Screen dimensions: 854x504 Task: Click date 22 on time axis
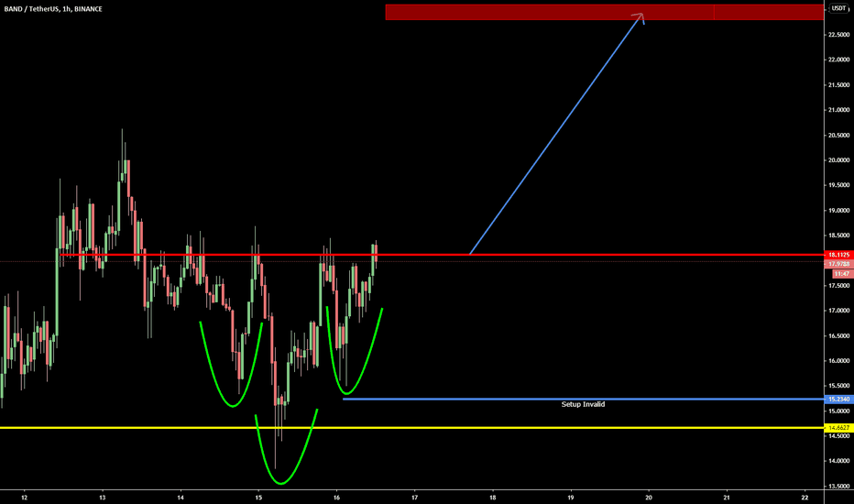point(805,498)
